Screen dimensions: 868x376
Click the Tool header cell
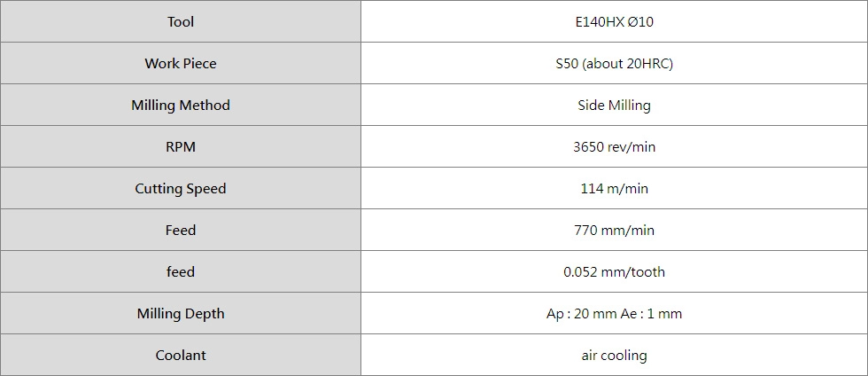181,21
